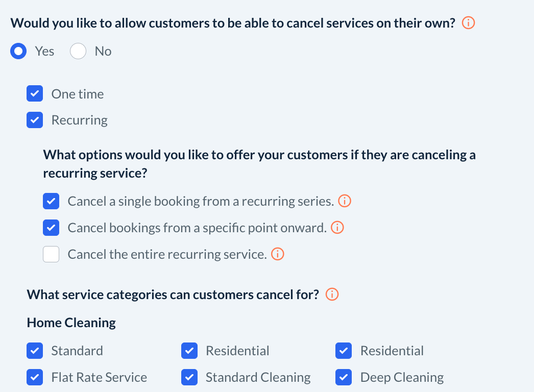The width and height of the screenshot is (534, 392).
Task: Enable cancel the entire recurring service
Action: (x=51, y=254)
